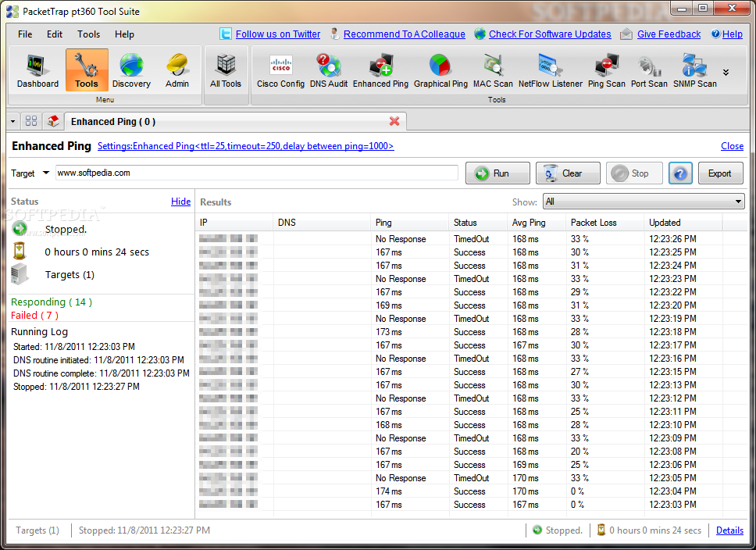This screenshot has width=756, height=550.
Task: Close the Enhanced Ping tab with red X
Action: click(x=394, y=122)
